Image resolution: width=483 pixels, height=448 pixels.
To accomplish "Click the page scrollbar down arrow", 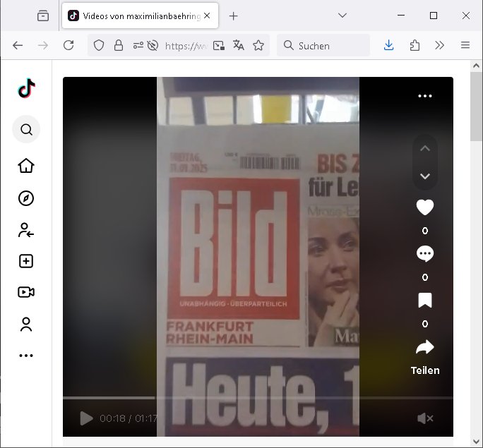I will (x=476, y=442).
